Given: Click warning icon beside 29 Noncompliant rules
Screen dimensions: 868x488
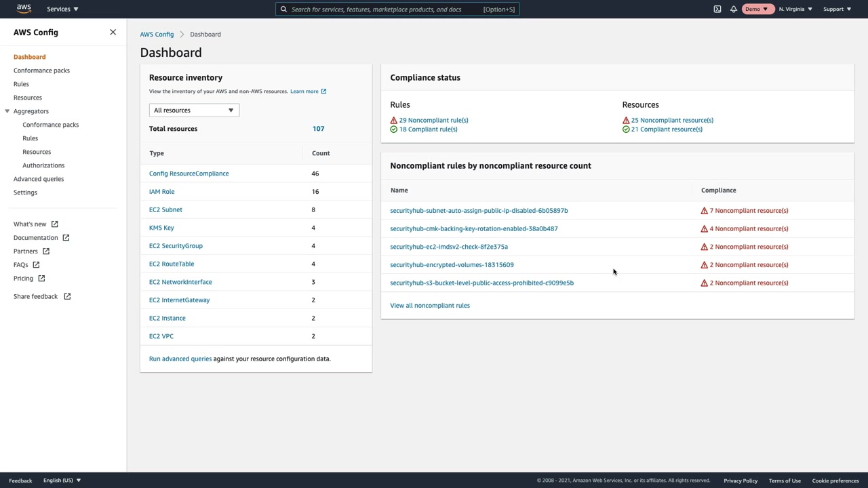Looking at the screenshot, I should 394,121.
